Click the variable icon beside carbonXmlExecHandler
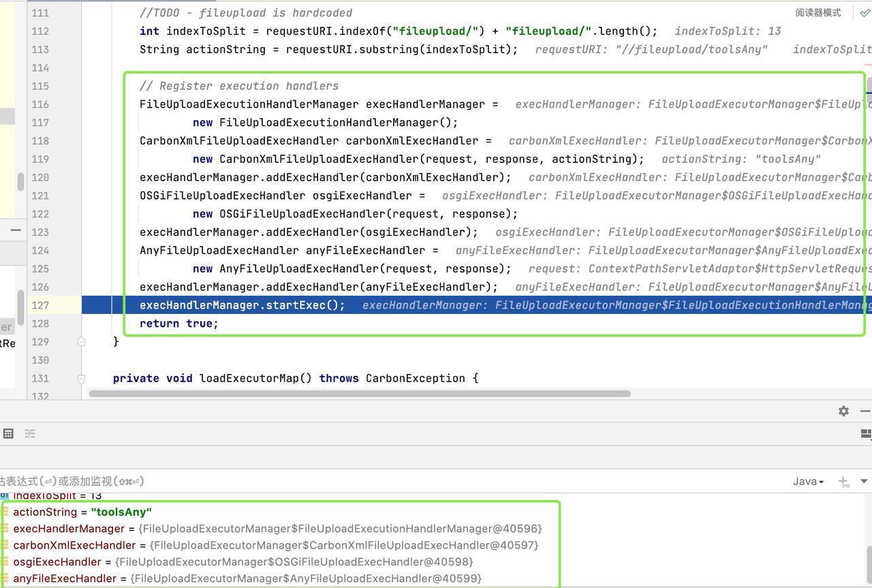The height and width of the screenshot is (588, 872). (x=5, y=545)
